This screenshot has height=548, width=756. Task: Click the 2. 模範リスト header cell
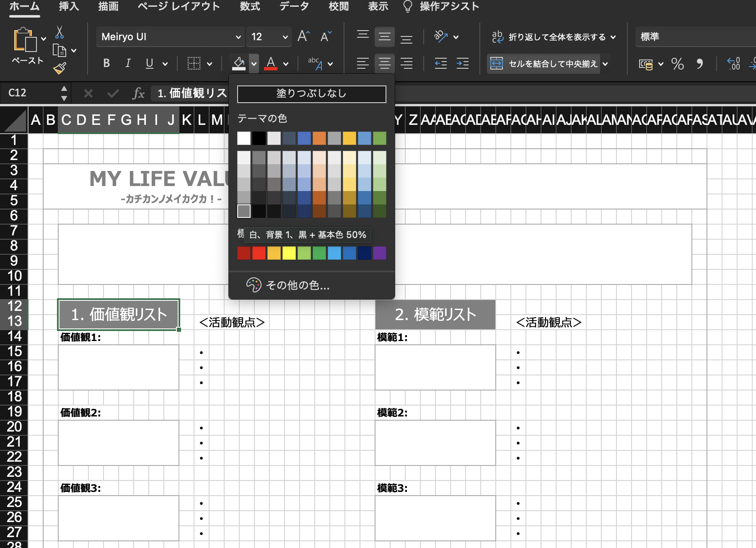(435, 315)
